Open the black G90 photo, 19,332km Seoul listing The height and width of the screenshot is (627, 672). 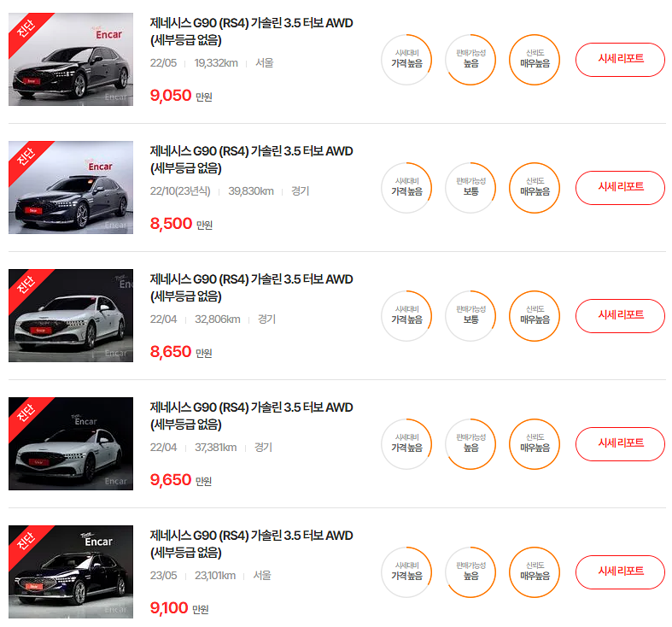click(71, 59)
